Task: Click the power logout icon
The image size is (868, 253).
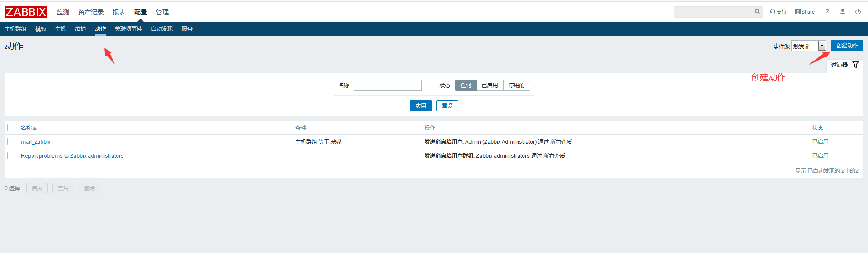Action: pos(858,12)
